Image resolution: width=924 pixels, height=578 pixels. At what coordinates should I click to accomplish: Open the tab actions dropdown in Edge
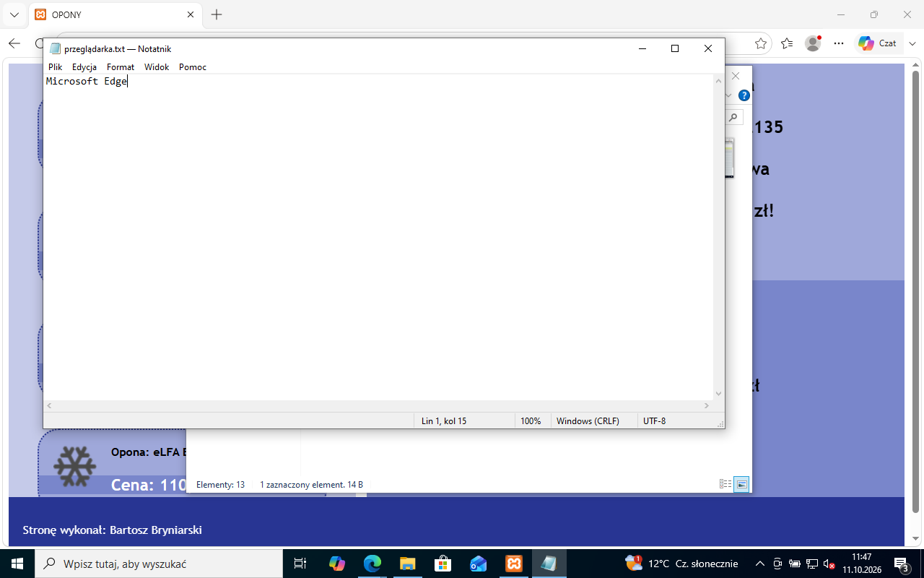tap(14, 14)
